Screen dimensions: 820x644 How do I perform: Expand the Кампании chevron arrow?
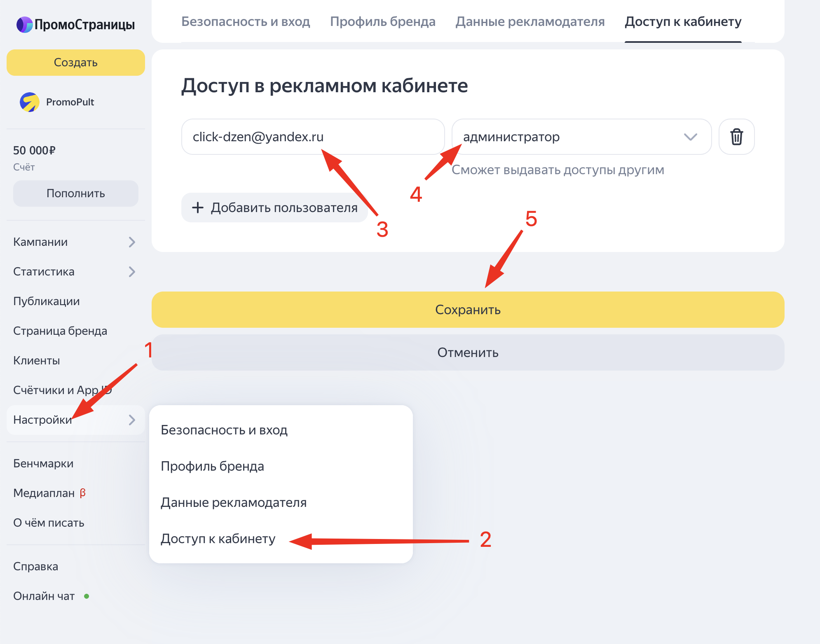[x=132, y=242]
